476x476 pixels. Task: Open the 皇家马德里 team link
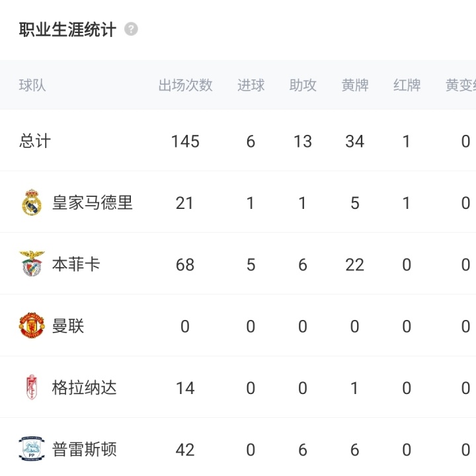click(93, 202)
